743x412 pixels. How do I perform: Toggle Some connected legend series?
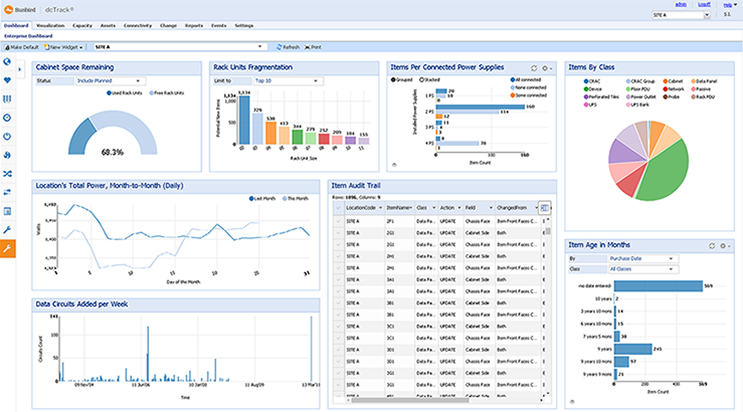click(528, 95)
